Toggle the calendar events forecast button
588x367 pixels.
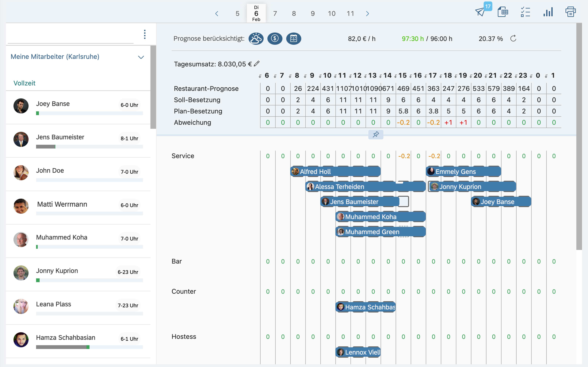point(293,38)
